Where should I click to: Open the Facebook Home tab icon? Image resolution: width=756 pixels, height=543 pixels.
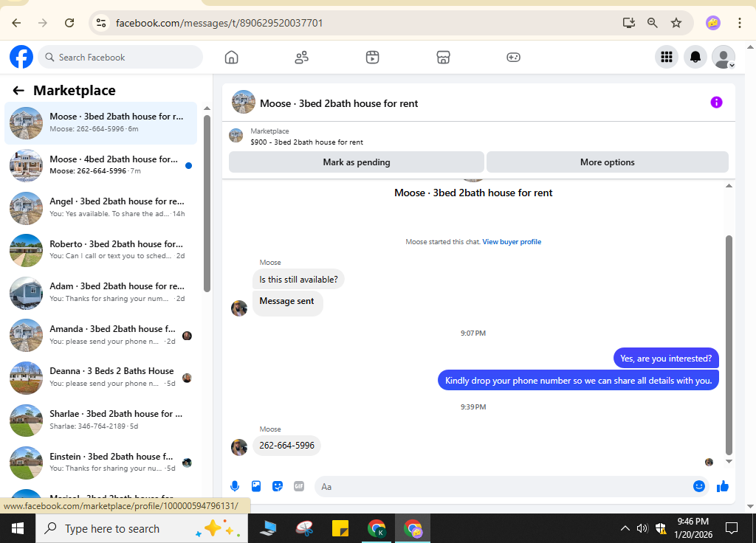(231, 58)
